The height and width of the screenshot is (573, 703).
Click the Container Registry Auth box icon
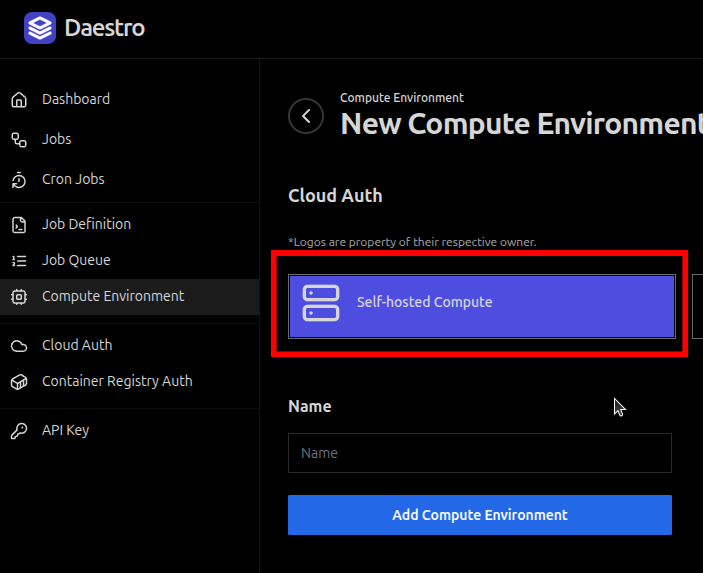coord(19,382)
